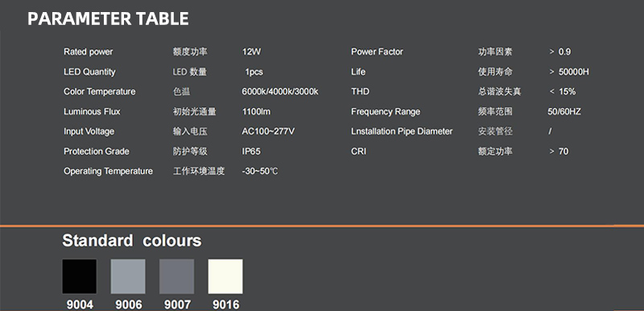The width and height of the screenshot is (644, 311).
Task: Select the THD label
Action: 360,92
